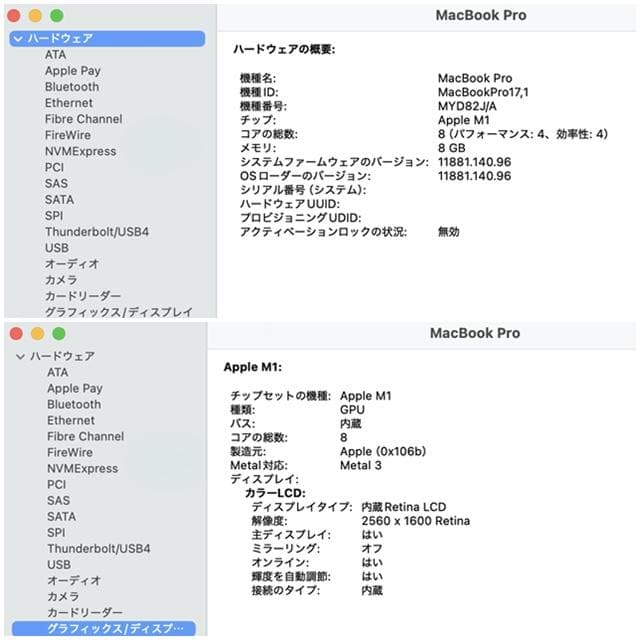Select Fibre Channel in top window sidebar

coord(83,119)
